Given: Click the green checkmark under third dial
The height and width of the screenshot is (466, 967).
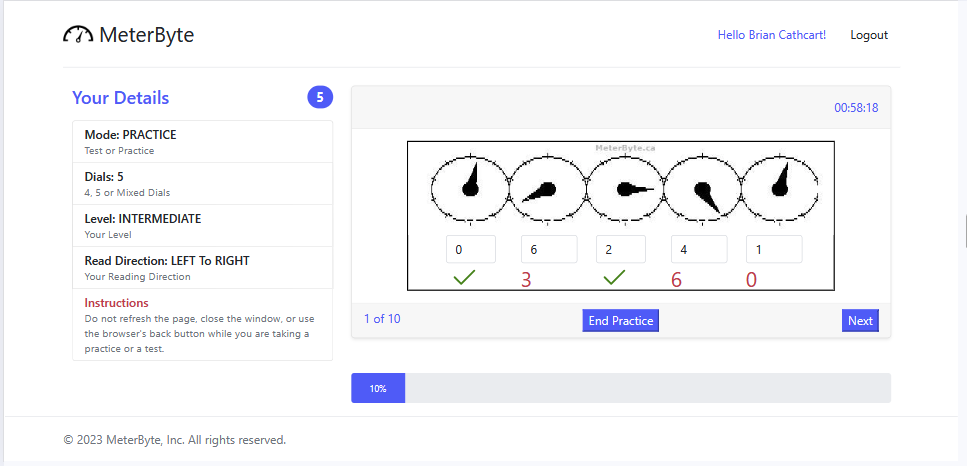Looking at the screenshot, I should 614,278.
